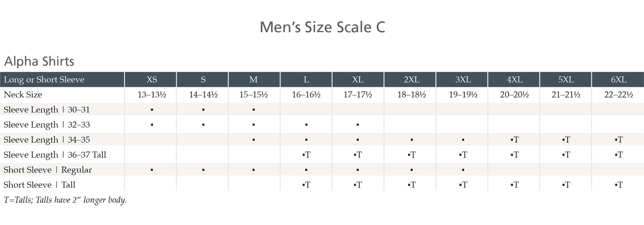Click the 19–19½ neck size cell
Viewport: 644px width, 225px height.
click(x=463, y=95)
